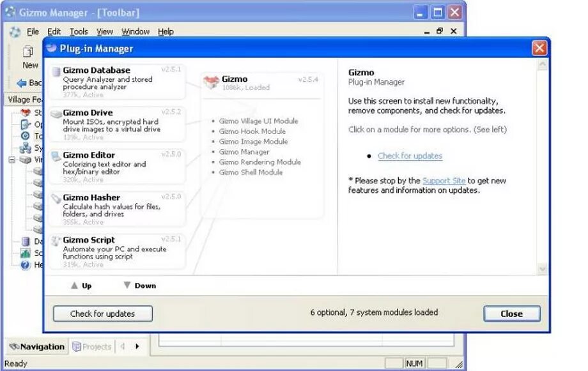Click the Up arrow icon
This screenshot has height=371, width=588.
[75, 285]
